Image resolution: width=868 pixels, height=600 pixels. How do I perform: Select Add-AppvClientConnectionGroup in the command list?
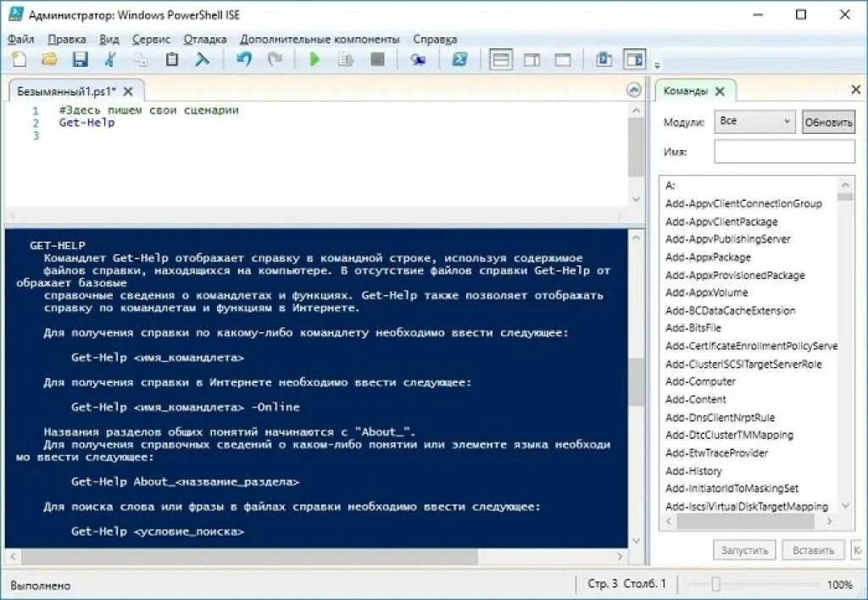coord(743,203)
